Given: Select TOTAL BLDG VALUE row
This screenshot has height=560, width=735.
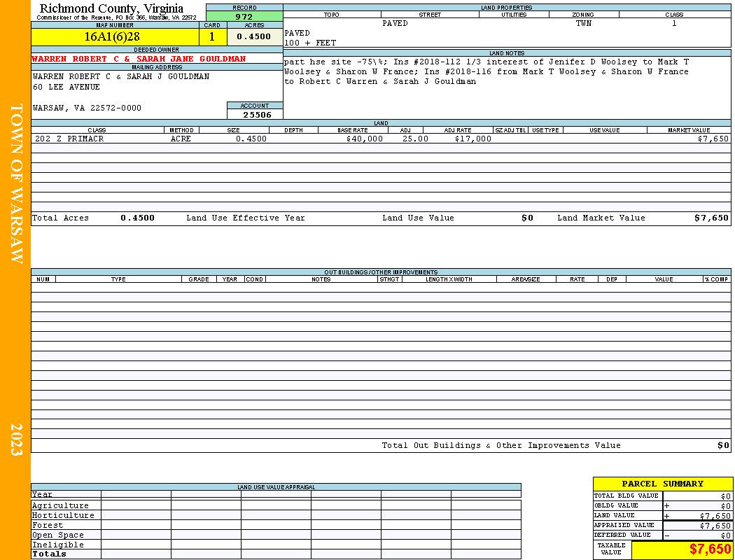Looking at the screenshot, I should 662,496.
